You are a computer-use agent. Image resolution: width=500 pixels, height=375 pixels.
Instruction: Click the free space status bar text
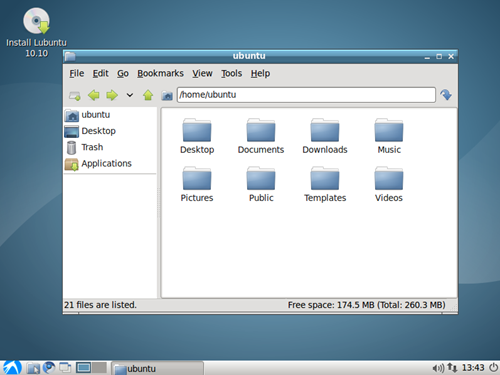pyautogui.click(x=366, y=305)
